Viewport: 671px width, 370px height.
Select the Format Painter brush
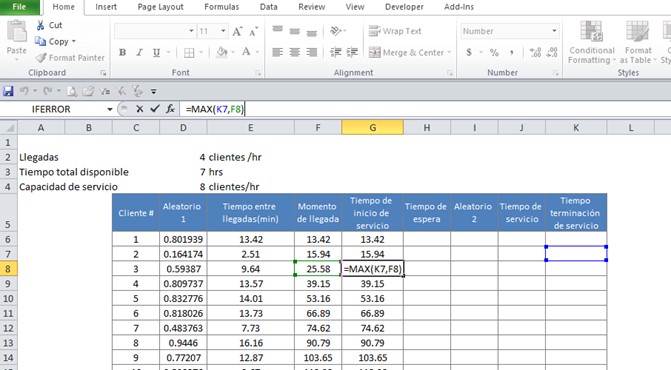point(41,57)
